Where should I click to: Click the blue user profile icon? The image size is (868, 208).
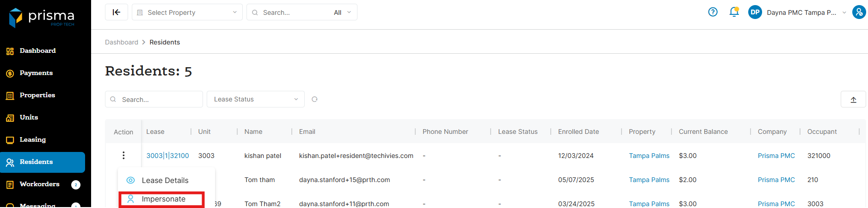[859, 12]
